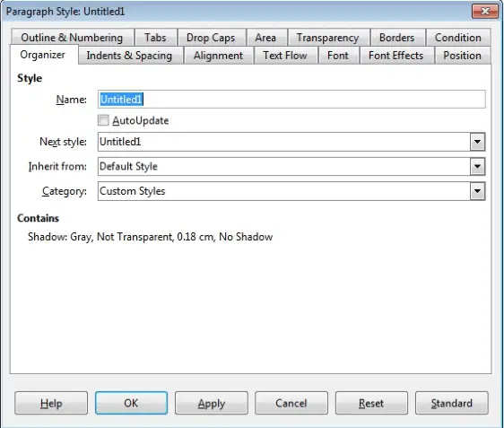Enable the AutoUpdate checkbox
The image size is (504, 428).
tap(103, 120)
